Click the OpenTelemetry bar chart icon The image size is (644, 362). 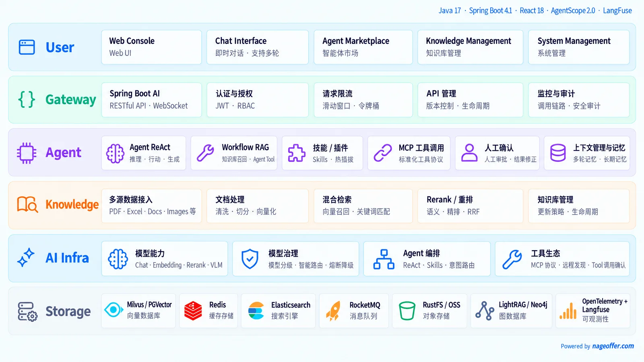coord(568,311)
